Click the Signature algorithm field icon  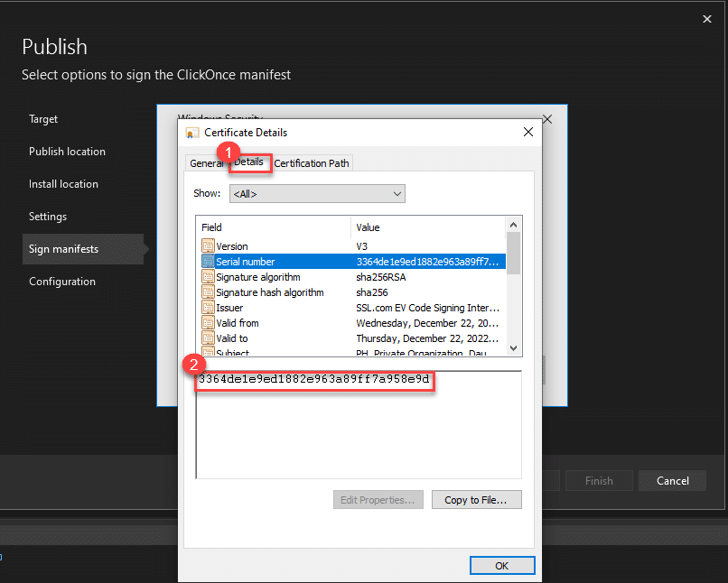[208, 277]
